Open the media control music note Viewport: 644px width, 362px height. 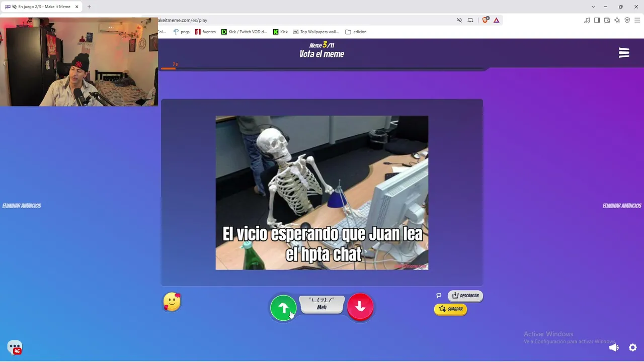(587, 20)
